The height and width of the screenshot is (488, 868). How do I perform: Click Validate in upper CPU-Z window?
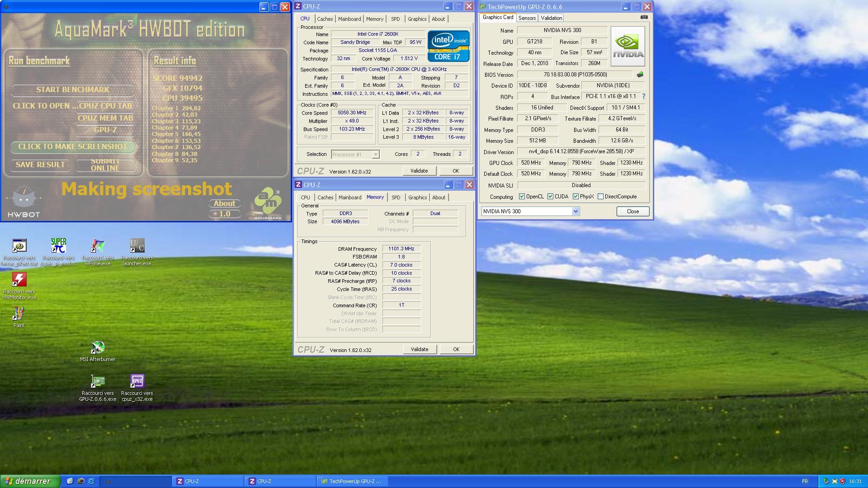(419, 171)
